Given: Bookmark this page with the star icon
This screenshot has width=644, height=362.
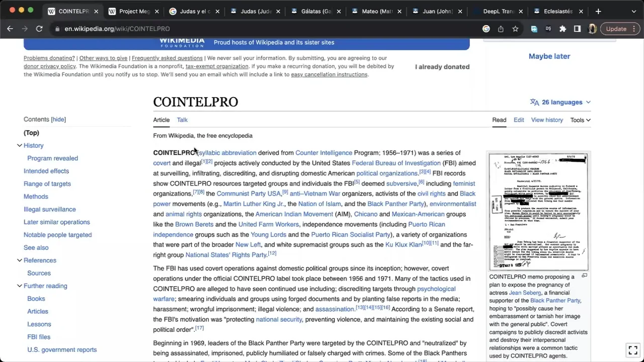Looking at the screenshot, I should point(515,29).
